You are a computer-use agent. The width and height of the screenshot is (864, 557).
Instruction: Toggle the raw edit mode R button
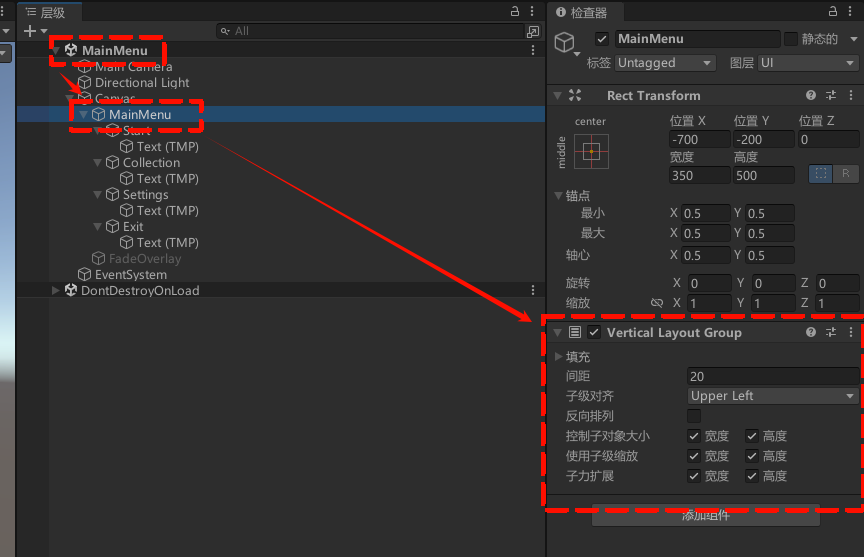click(x=845, y=174)
